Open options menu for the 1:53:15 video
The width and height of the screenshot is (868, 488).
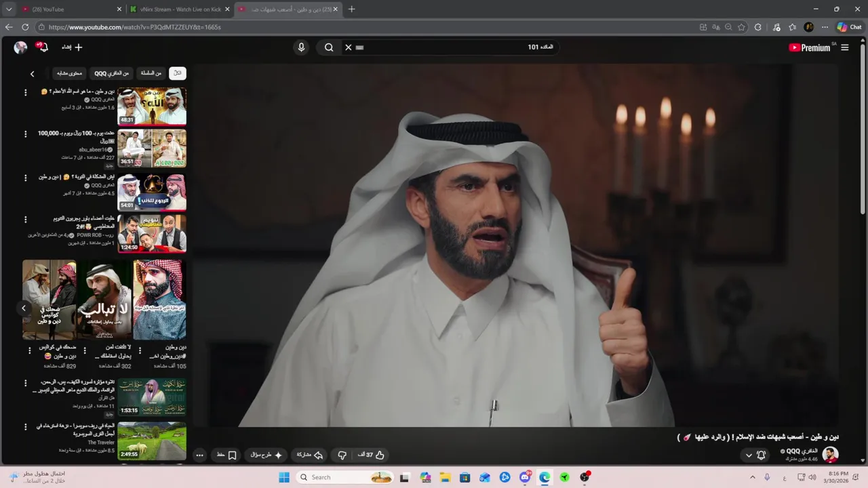[26, 383]
